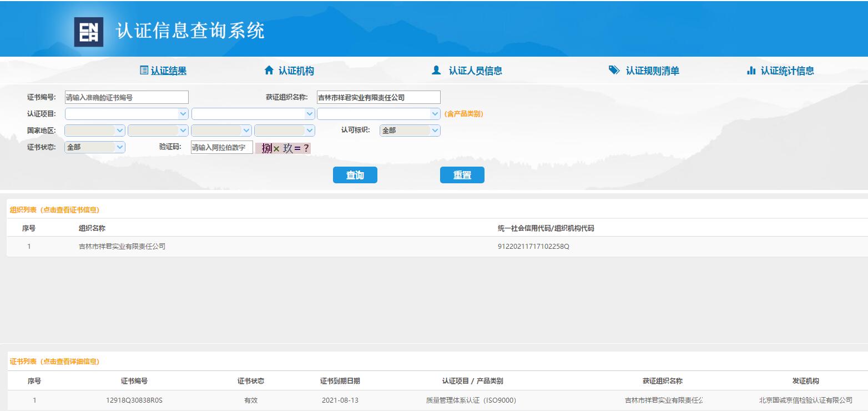Click the person icon beside 认证人员信息
This screenshot has height=411, width=868.
[436, 71]
